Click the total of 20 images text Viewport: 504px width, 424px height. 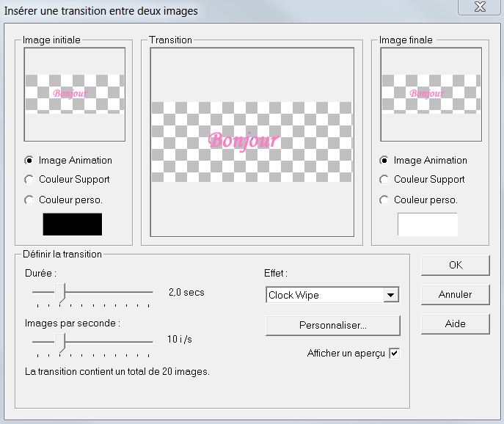(x=117, y=372)
